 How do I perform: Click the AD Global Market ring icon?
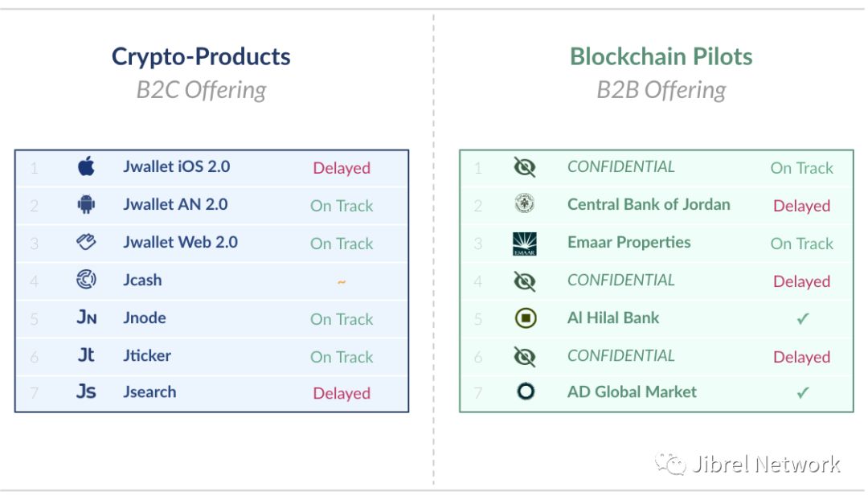526,391
